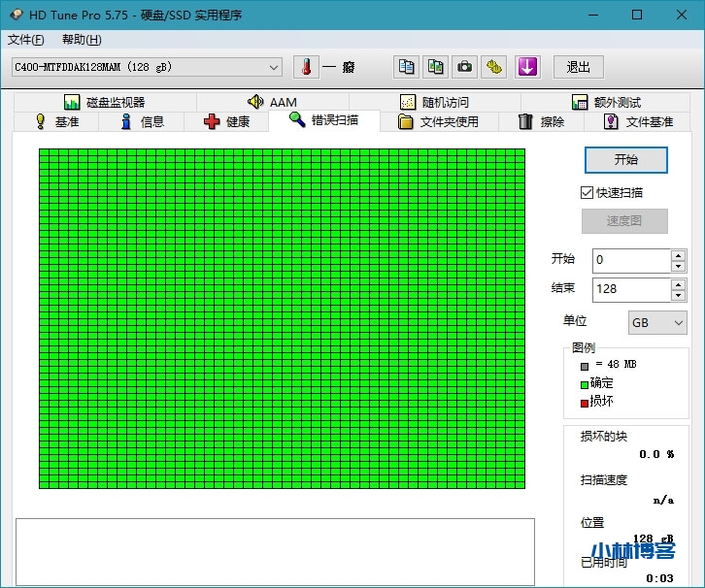Expand the drive selection dropdown
This screenshot has width=705, height=588.
click(x=274, y=67)
